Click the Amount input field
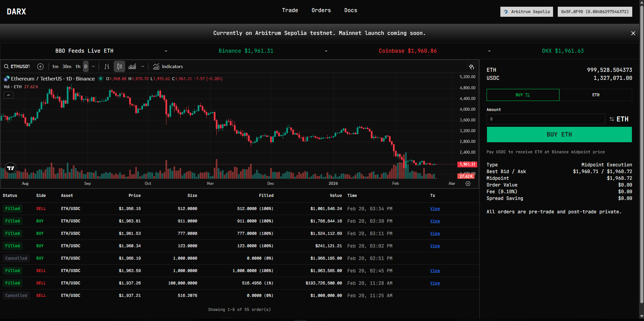 (546, 119)
